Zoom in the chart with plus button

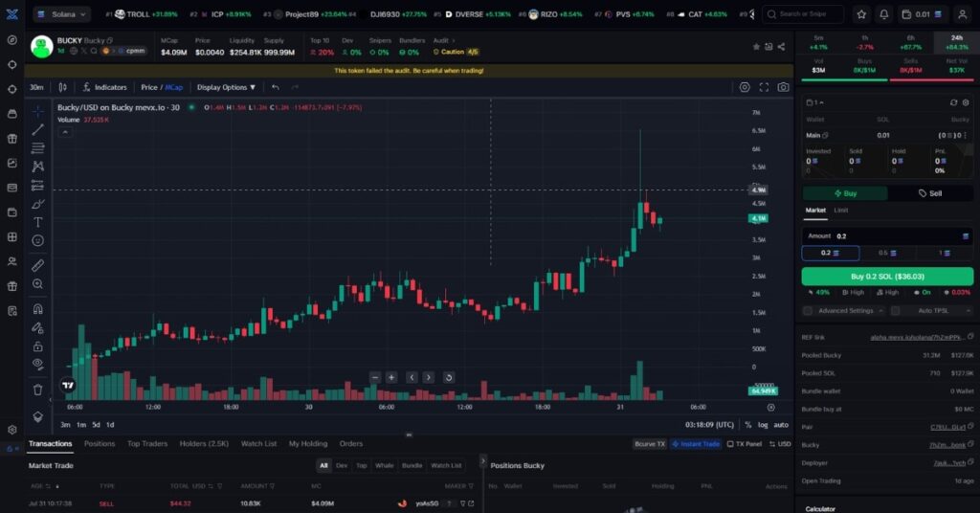pyautogui.click(x=391, y=377)
